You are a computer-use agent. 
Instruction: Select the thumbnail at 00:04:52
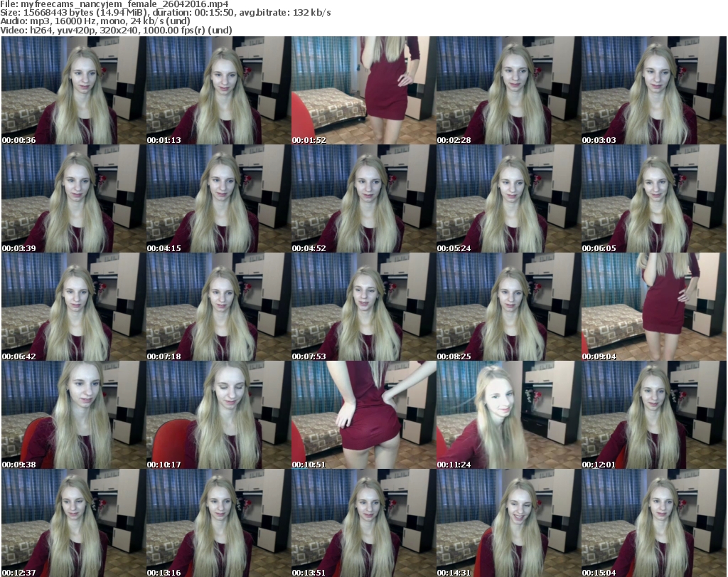point(364,198)
